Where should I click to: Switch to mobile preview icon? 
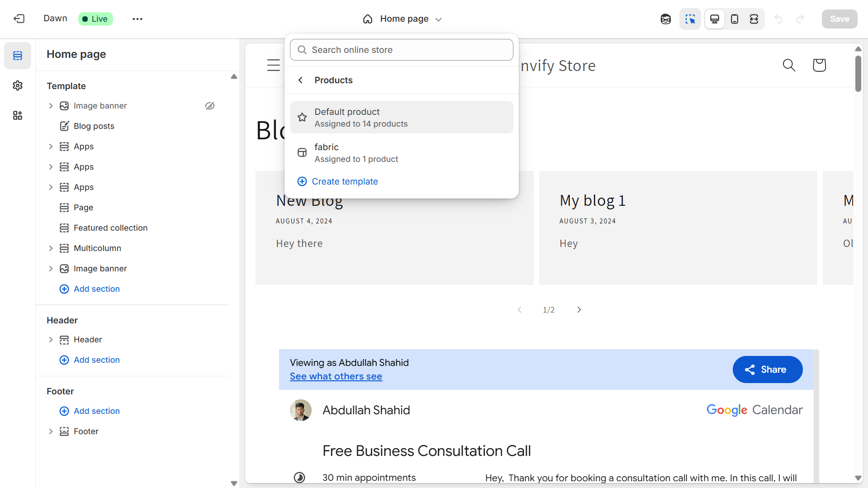point(735,19)
